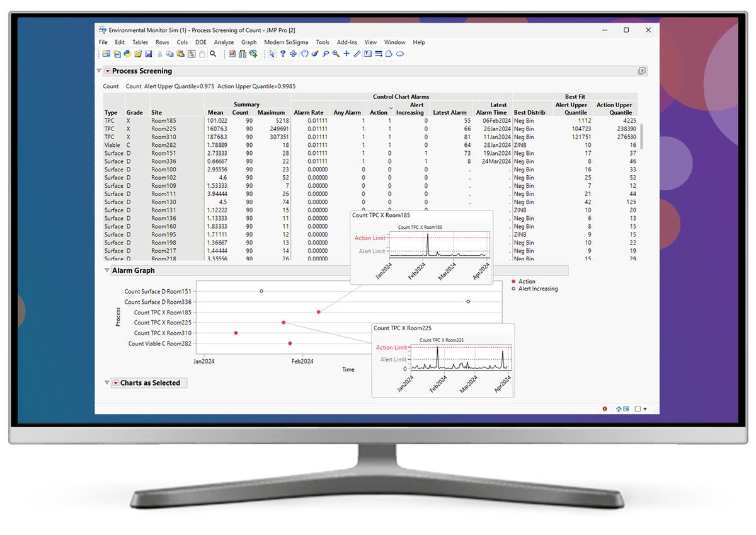This screenshot has height=535, width=756.
Task: Save the report with the Save icon
Action: (x=148, y=54)
